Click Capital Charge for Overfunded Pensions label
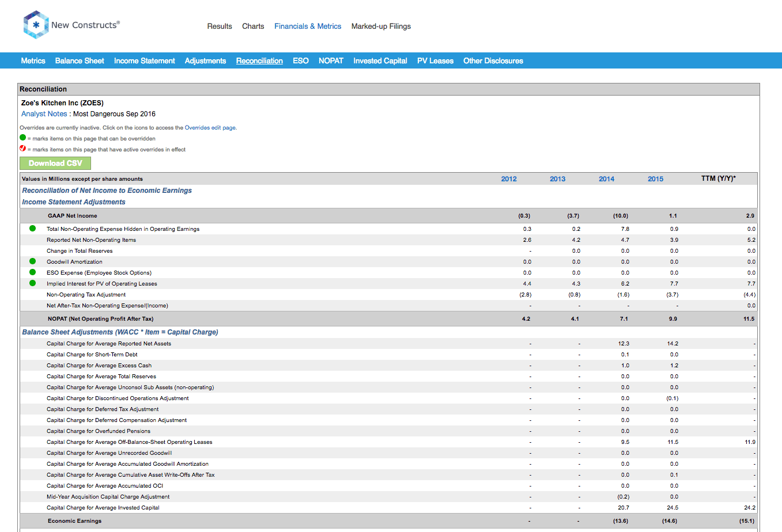782x532 pixels. [99, 431]
